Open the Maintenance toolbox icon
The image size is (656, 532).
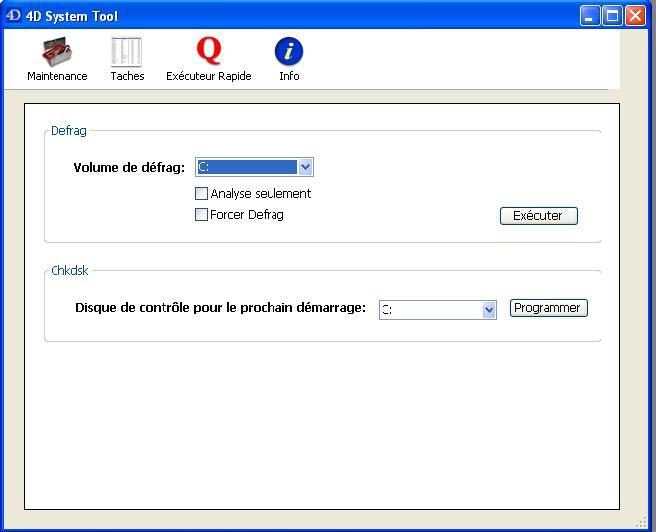coord(56,51)
